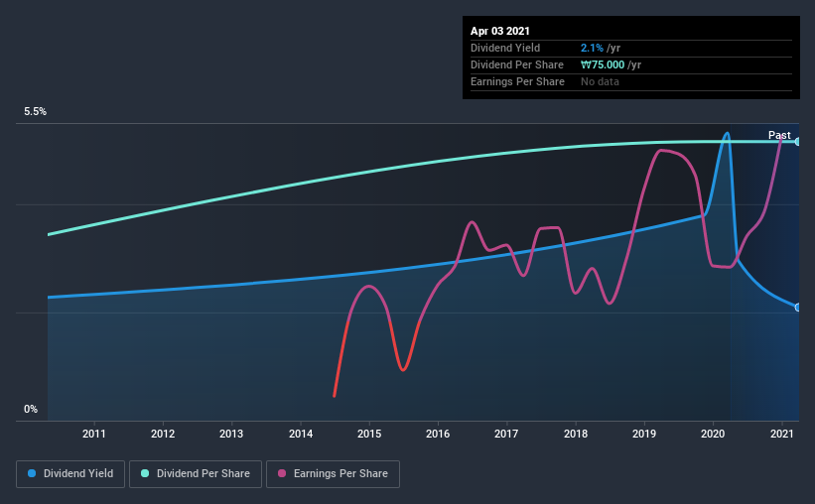The width and height of the screenshot is (815, 504).
Task: Click the Past label on the chart
Action: click(779, 135)
